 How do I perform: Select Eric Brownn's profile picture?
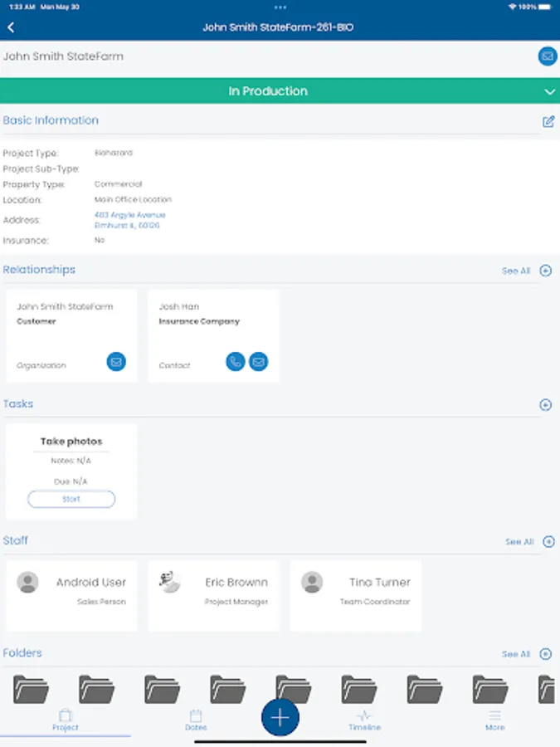(x=169, y=582)
